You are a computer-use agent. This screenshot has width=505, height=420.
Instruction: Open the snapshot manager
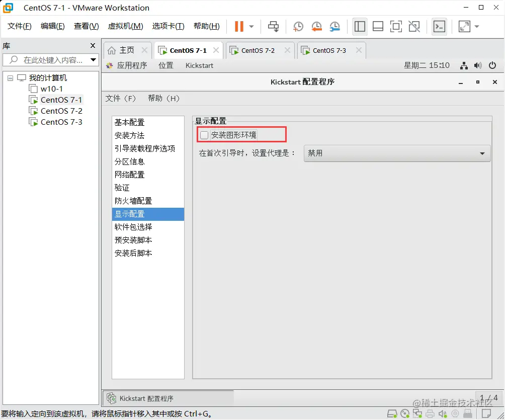click(335, 27)
